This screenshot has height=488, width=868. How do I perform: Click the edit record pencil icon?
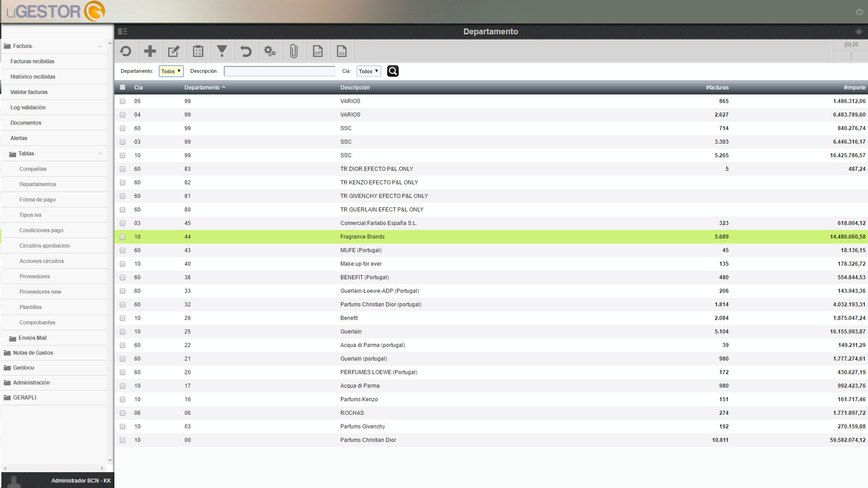174,51
